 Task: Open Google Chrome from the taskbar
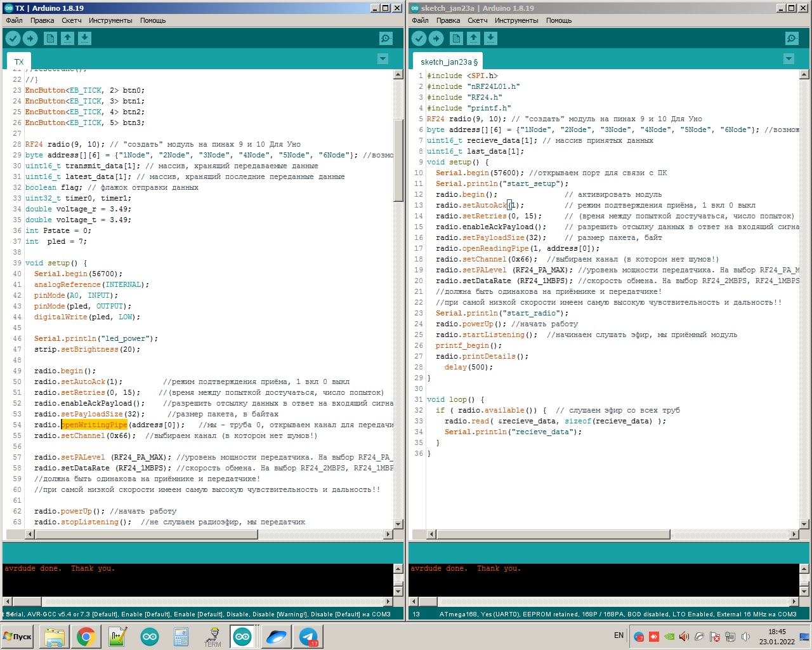coord(86,636)
